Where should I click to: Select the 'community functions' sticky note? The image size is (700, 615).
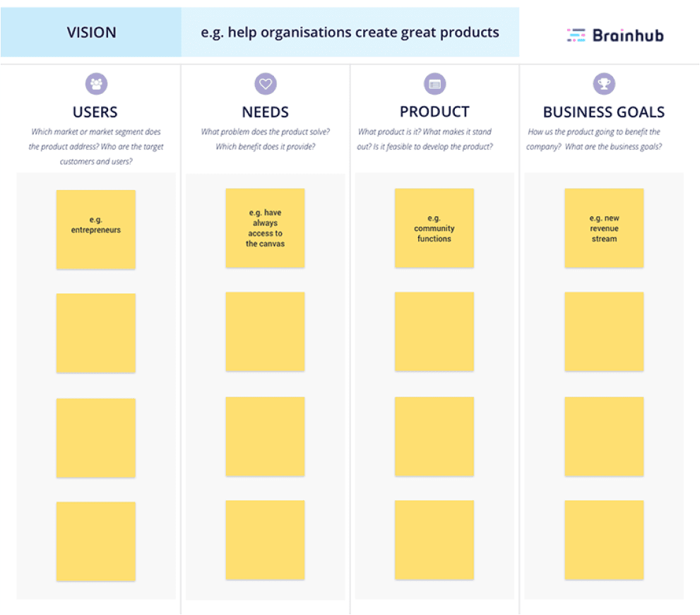pos(434,228)
